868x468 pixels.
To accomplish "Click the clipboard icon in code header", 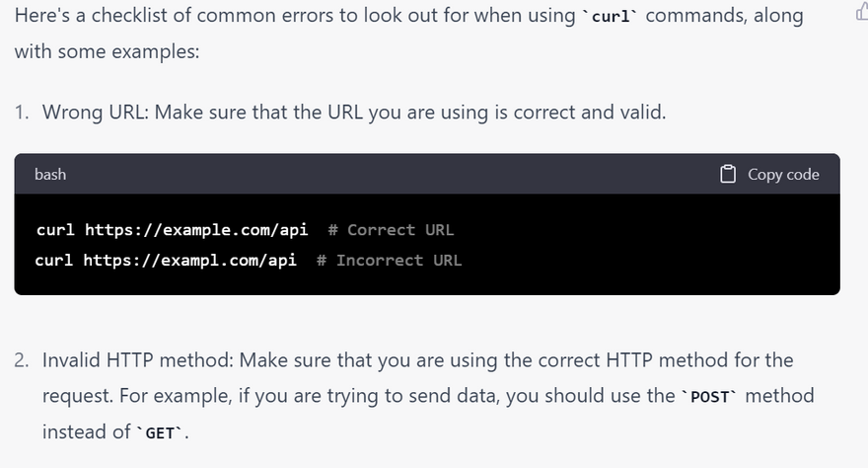I will (728, 174).
